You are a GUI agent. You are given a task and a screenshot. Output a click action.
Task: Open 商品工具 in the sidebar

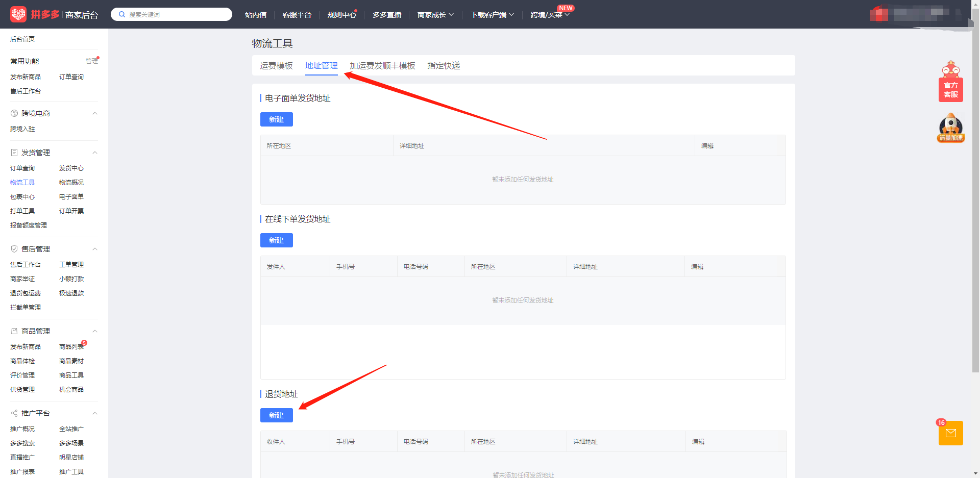click(71, 375)
